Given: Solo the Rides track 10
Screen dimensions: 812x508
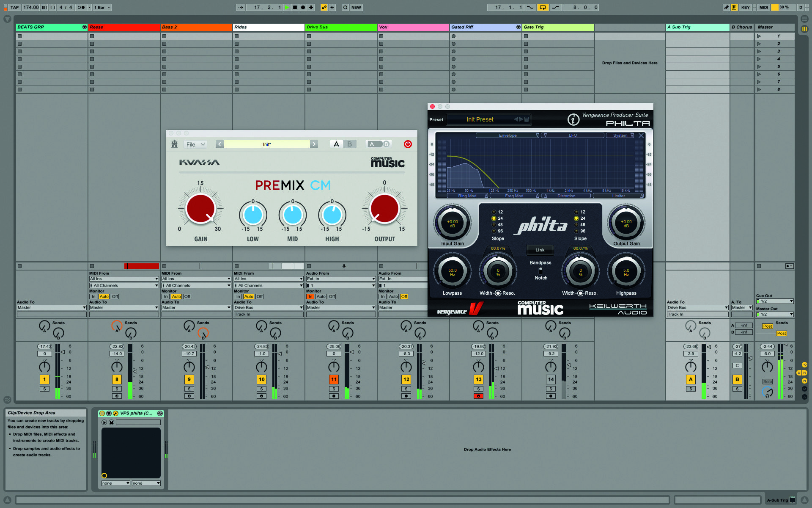Looking at the screenshot, I should (x=261, y=389).
